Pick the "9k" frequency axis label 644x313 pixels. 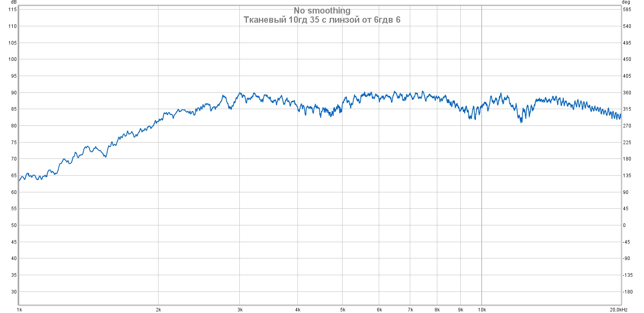click(461, 310)
